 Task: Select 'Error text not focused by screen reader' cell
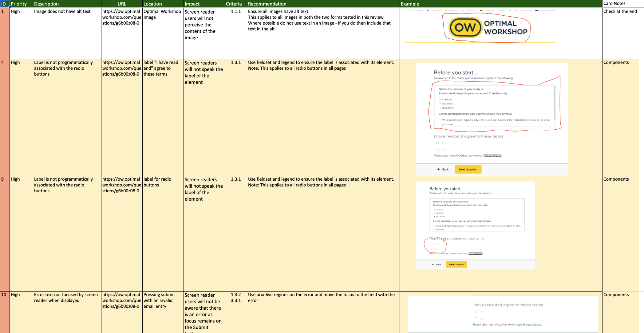pyautogui.click(x=67, y=312)
